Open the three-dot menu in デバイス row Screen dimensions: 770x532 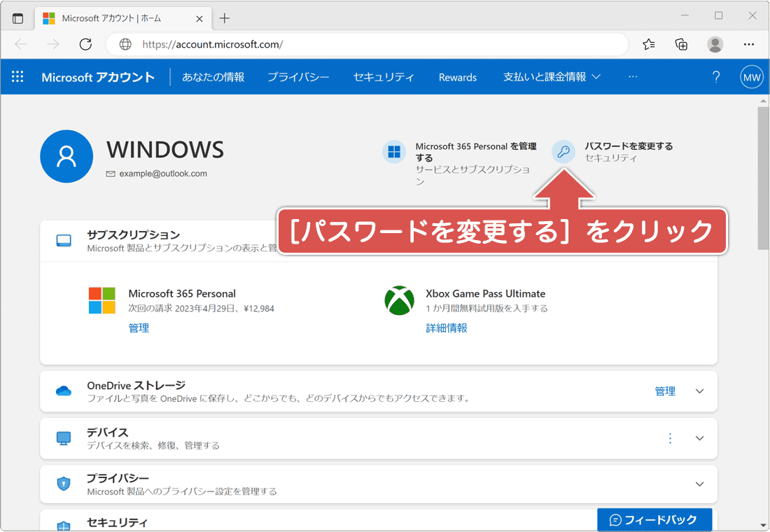click(x=670, y=437)
